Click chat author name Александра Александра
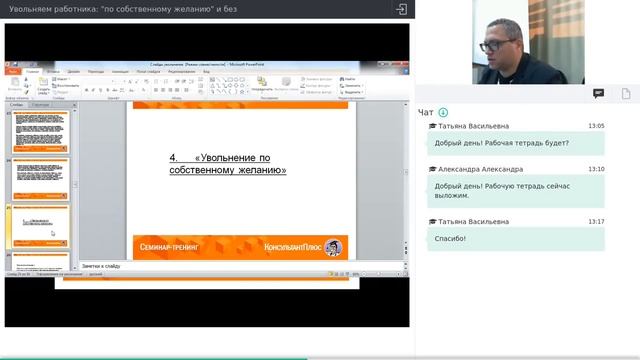Screen dimensions: 640x360 pyautogui.click(x=480, y=169)
